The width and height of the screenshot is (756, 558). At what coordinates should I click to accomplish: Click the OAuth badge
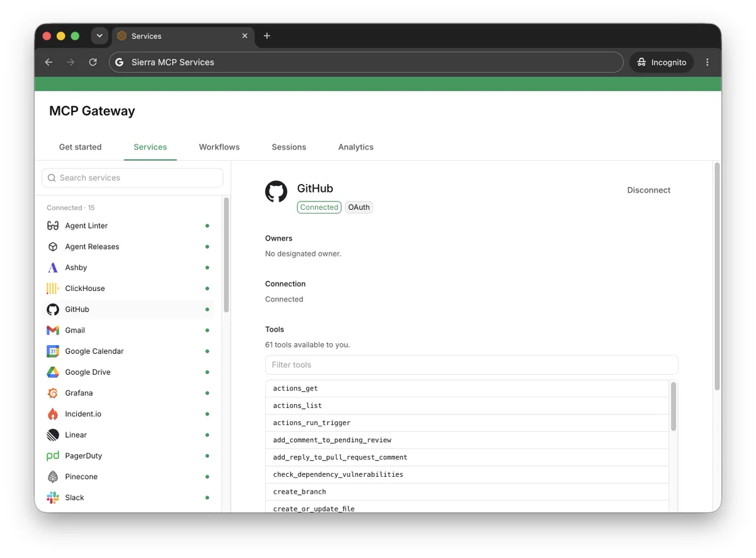(359, 207)
